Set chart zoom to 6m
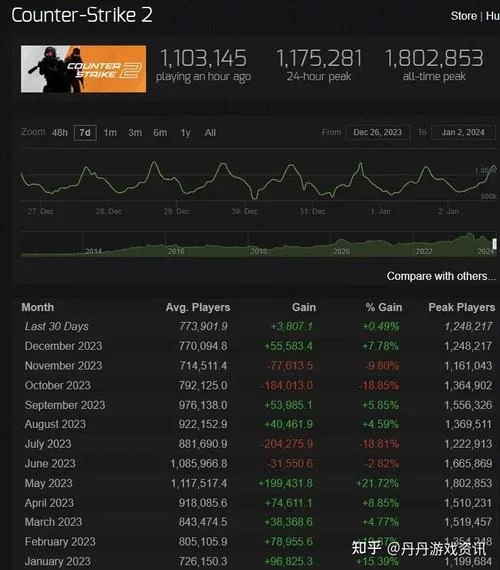 click(x=160, y=133)
